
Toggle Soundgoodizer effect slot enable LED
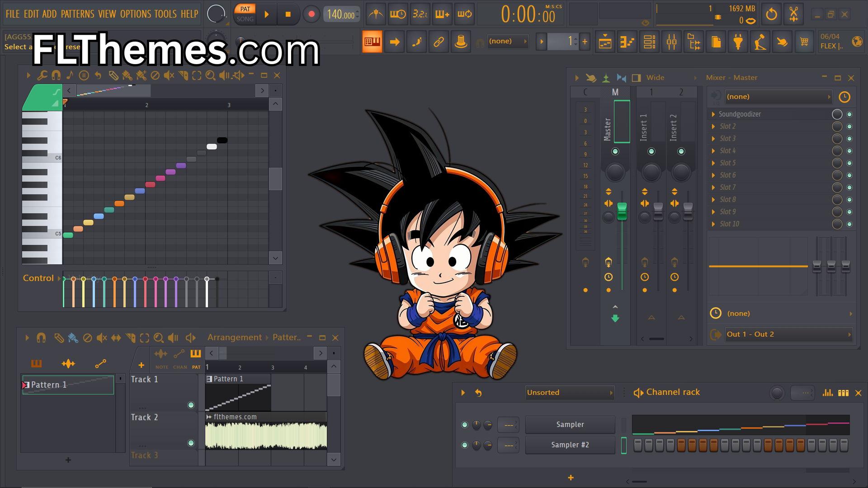(849, 114)
